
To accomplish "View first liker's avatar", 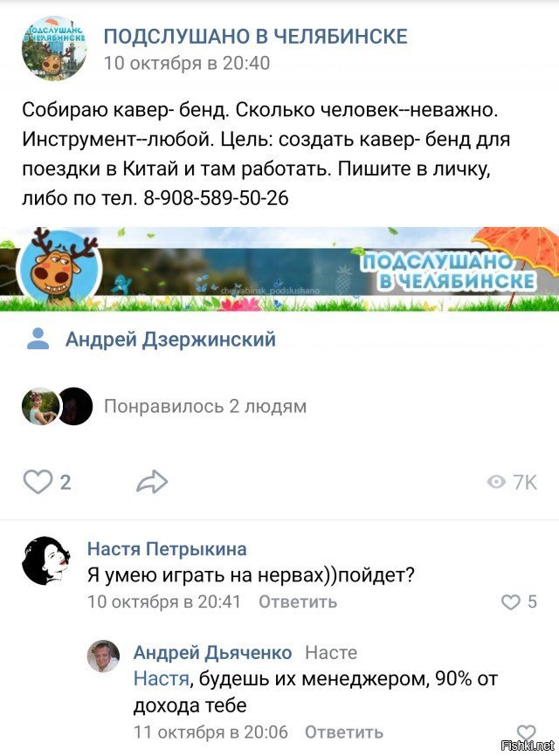I will coord(40,406).
